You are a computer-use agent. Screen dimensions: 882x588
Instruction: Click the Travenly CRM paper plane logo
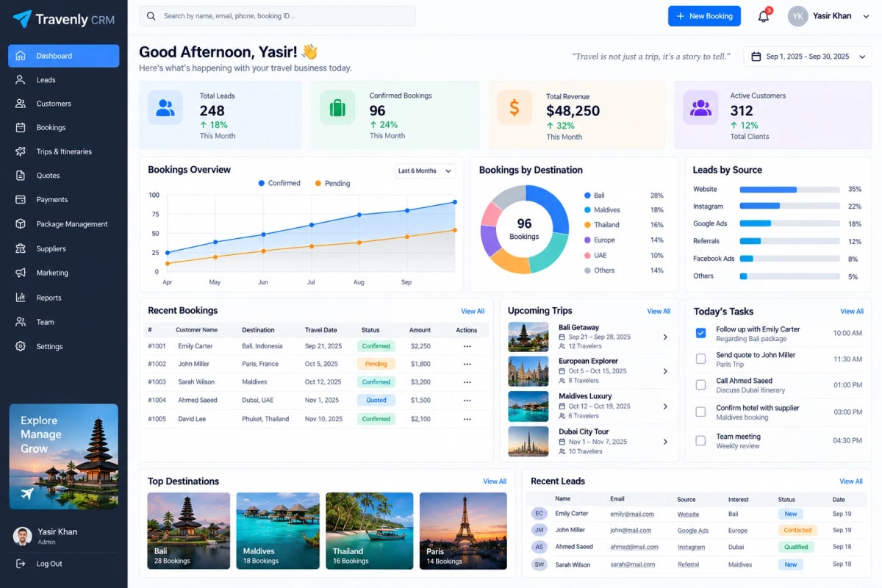coord(22,18)
